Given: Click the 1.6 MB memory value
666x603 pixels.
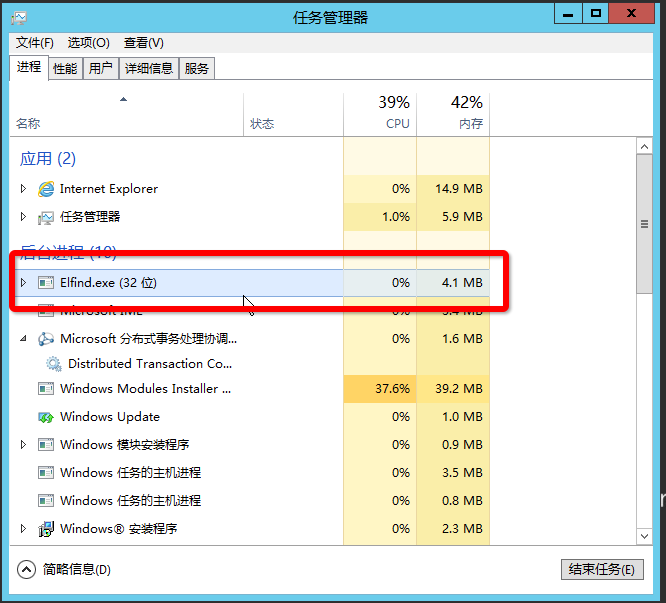Looking at the screenshot, I should pos(462,339).
